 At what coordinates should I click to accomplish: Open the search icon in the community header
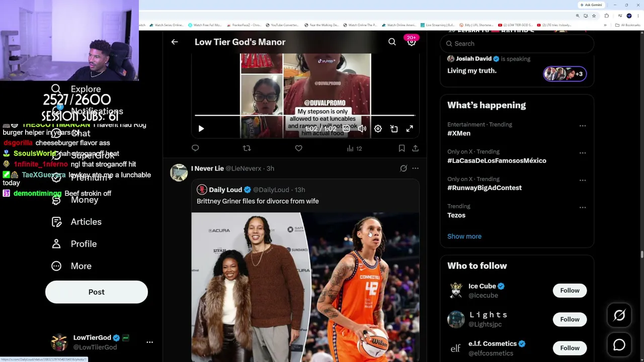392,42
